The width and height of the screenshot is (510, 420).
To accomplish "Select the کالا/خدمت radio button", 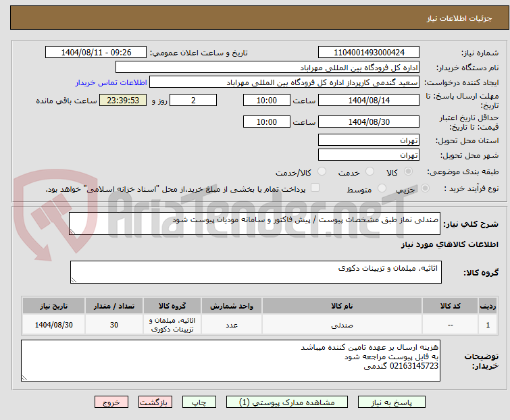I will click(322, 172).
